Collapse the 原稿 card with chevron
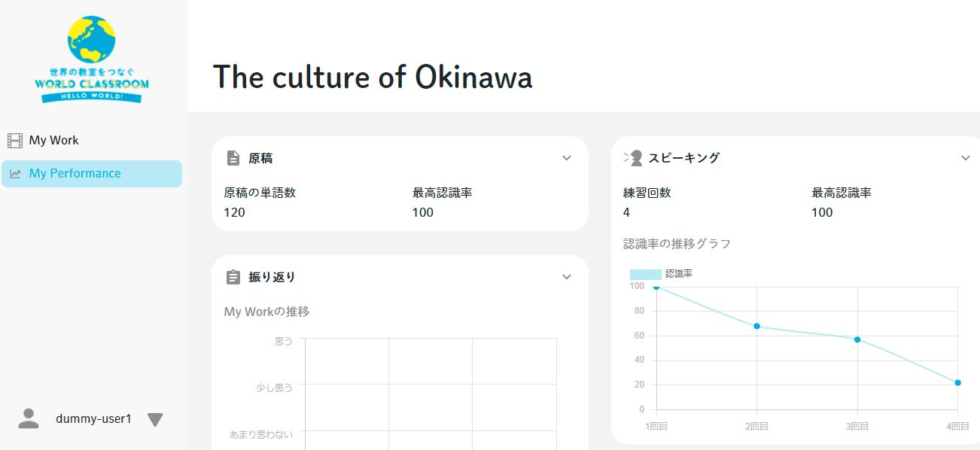This screenshot has height=450, width=980. [567, 159]
